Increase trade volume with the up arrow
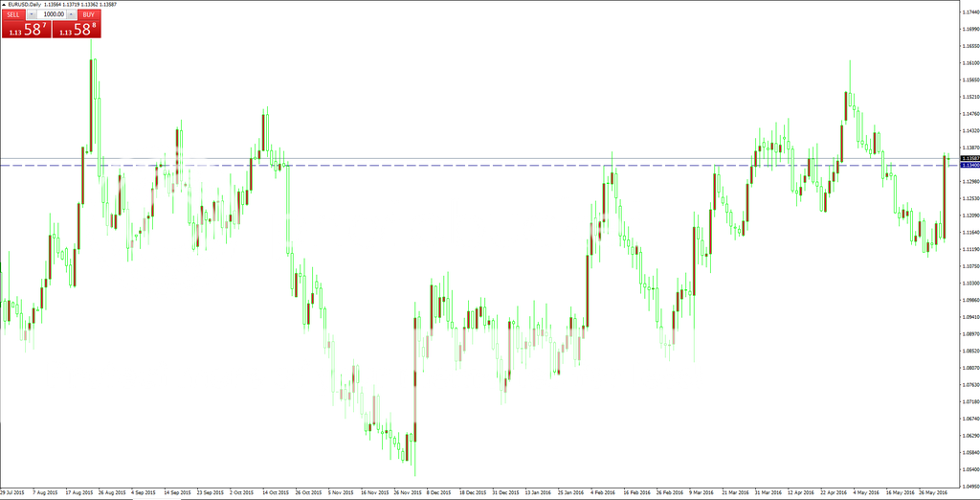This screenshot has width=980, height=500. [x=71, y=13]
